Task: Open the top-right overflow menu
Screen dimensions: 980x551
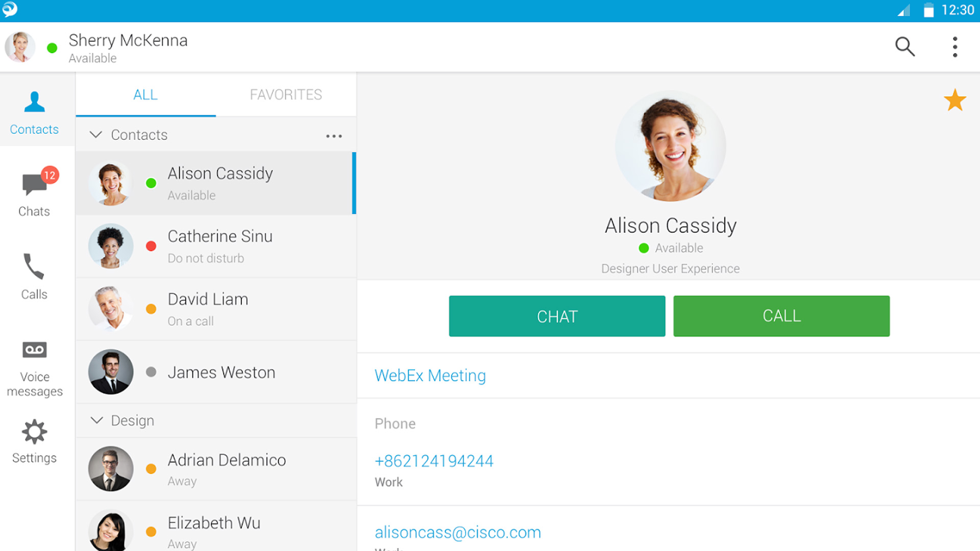Action: (954, 46)
